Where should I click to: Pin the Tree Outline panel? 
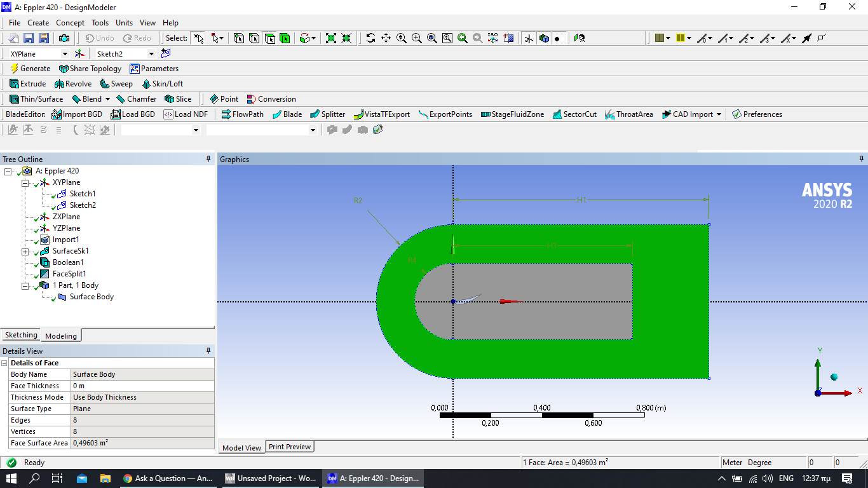[x=208, y=159]
